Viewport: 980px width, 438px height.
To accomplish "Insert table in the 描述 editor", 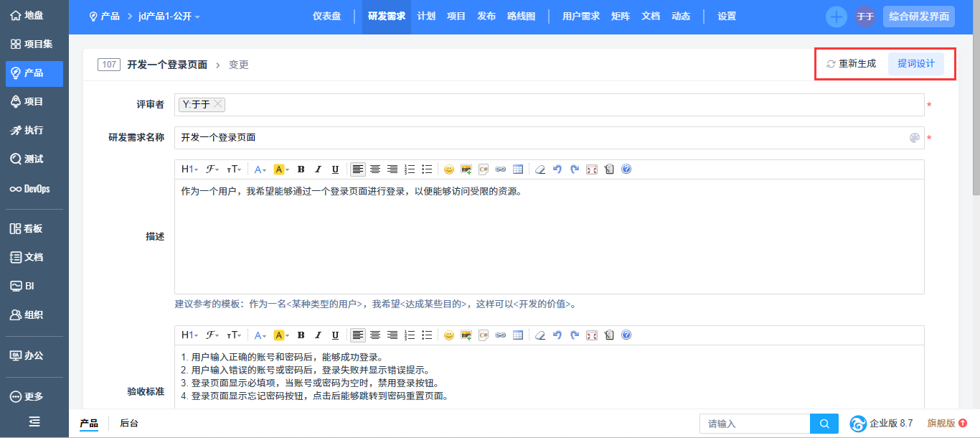I will click(x=518, y=169).
